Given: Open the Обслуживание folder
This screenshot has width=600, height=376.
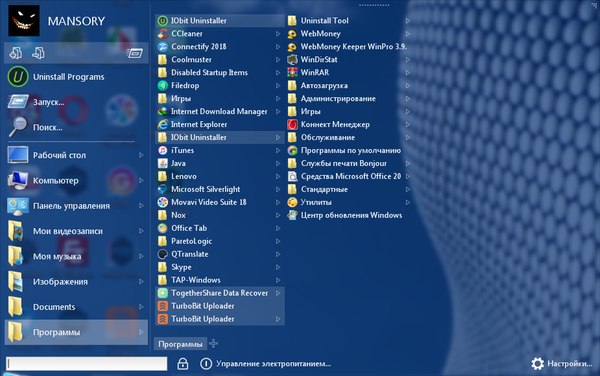Looking at the screenshot, I should point(349,137).
